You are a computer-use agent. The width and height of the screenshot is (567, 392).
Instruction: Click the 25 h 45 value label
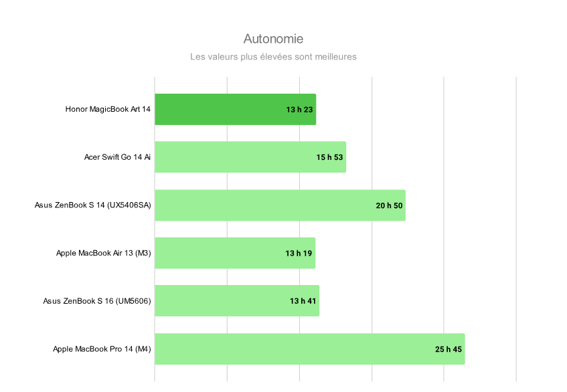click(448, 349)
